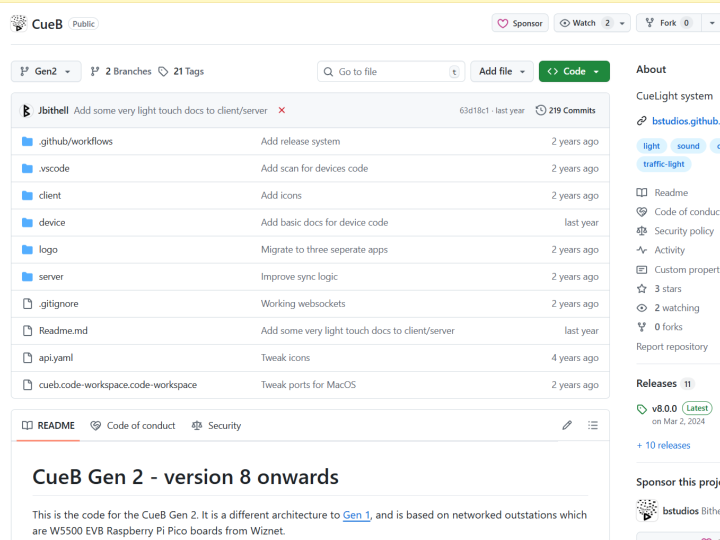
Task: Switch to the Security tab
Action: pyautogui.click(x=216, y=425)
